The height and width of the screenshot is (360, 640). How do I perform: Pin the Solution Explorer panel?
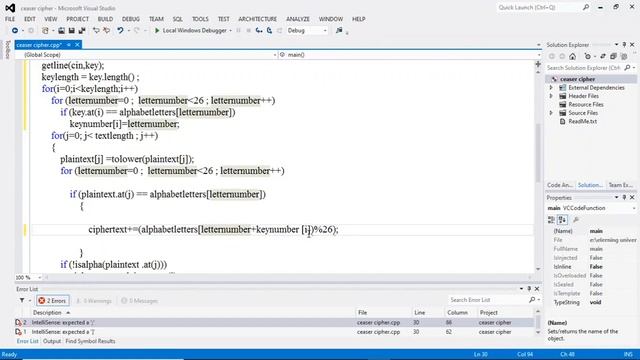tap(624, 44)
